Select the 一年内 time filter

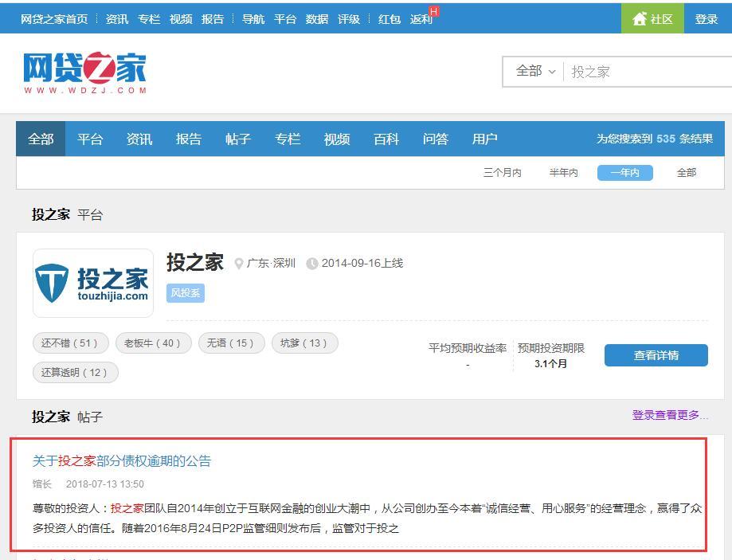click(x=625, y=173)
